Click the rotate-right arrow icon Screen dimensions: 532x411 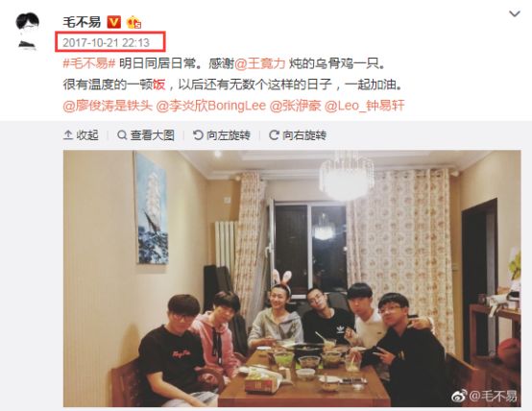(x=274, y=135)
